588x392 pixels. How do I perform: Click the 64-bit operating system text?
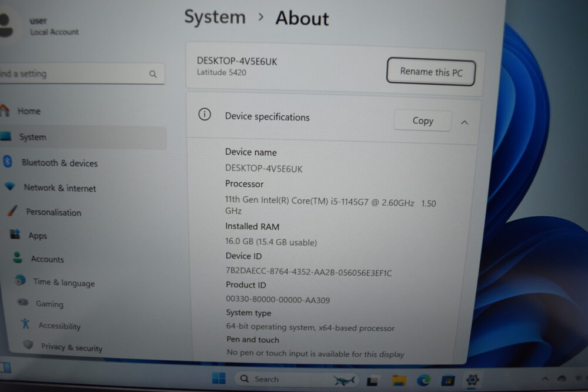click(310, 327)
